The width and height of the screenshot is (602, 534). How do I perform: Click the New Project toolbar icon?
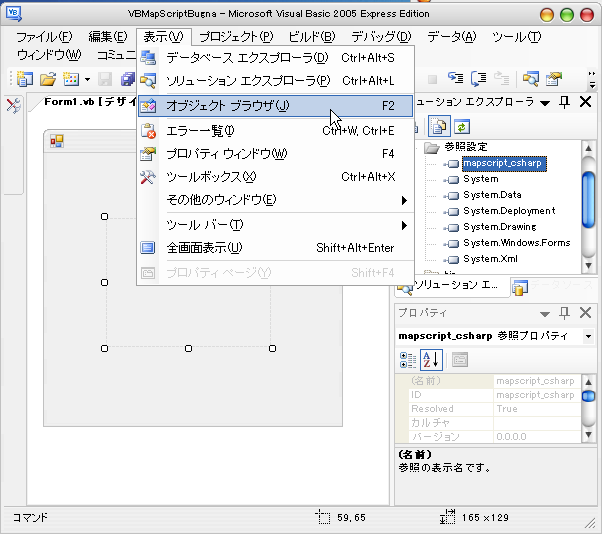[x=25, y=79]
